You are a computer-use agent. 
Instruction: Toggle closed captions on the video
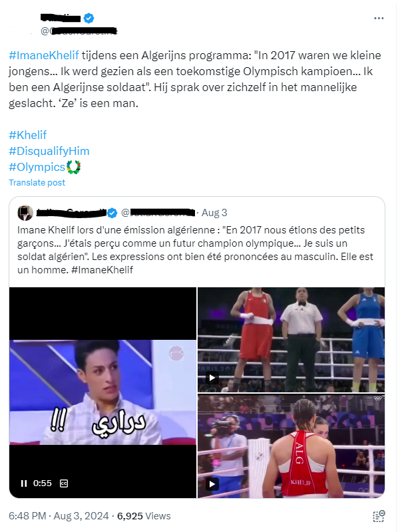[x=64, y=483]
